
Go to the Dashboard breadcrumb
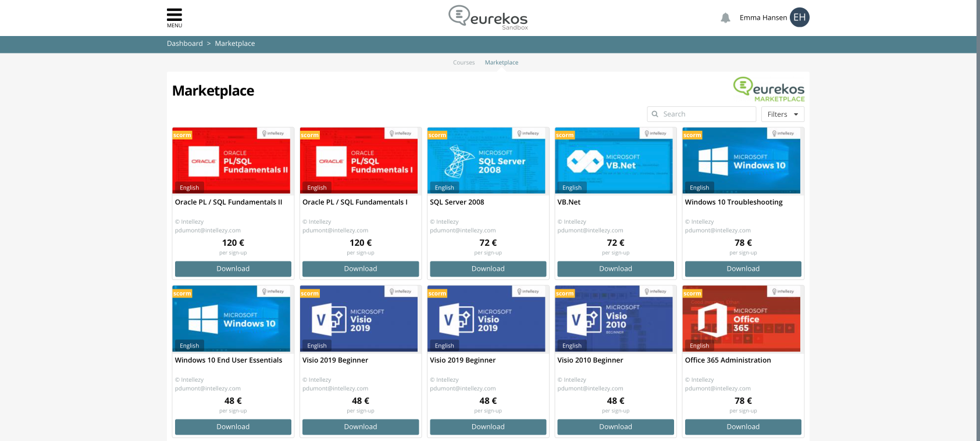[185, 44]
